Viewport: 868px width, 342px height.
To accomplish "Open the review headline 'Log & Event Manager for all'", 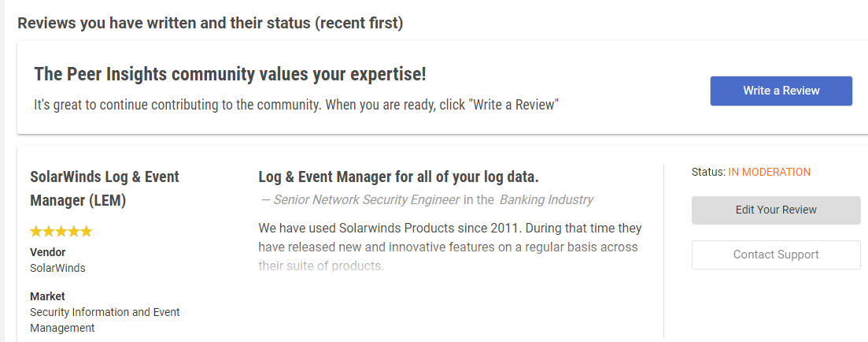I will 398,177.
